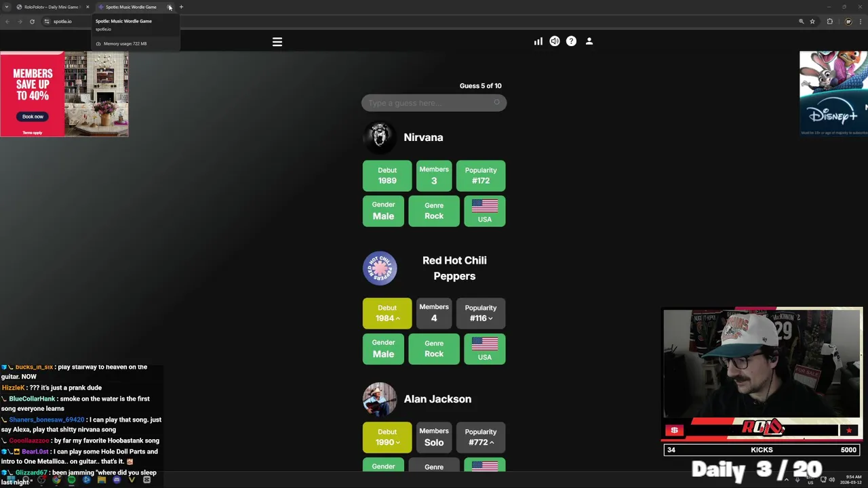868x488 pixels.
Task: Click the 'Guess 5 of 10' counter text
Action: pos(480,86)
